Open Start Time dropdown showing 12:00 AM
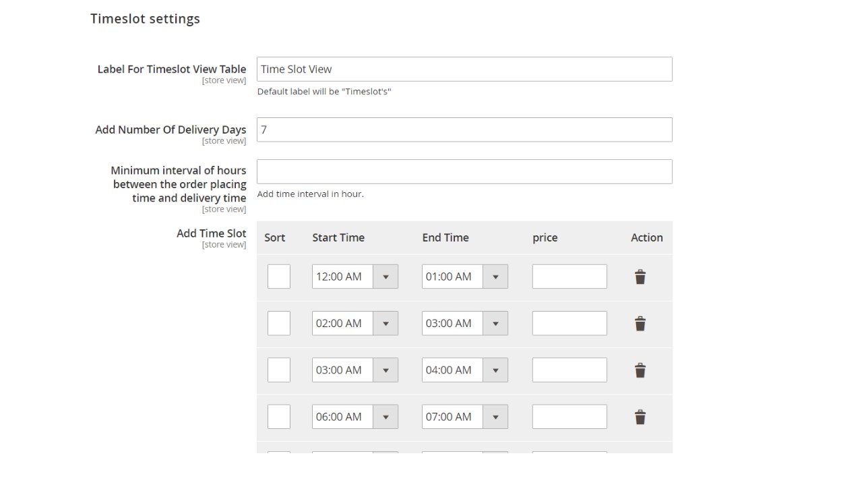The image size is (868, 491). point(354,277)
